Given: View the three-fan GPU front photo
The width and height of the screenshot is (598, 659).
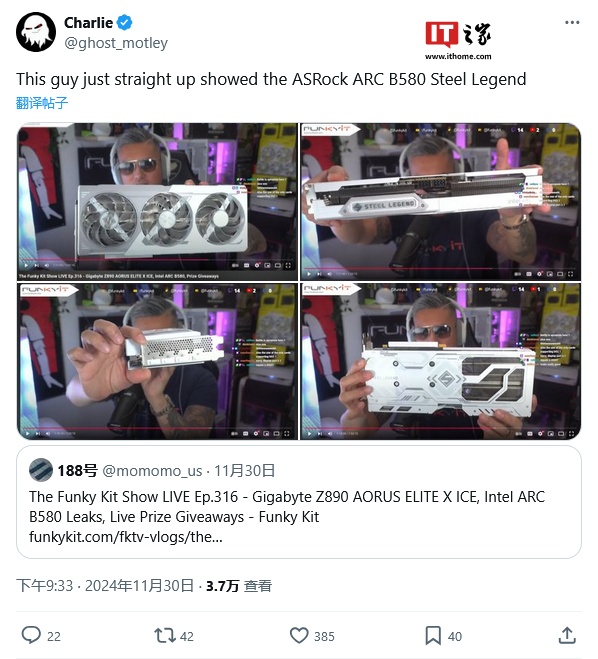Looking at the screenshot, I should pyautogui.click(x=157, y=202).
